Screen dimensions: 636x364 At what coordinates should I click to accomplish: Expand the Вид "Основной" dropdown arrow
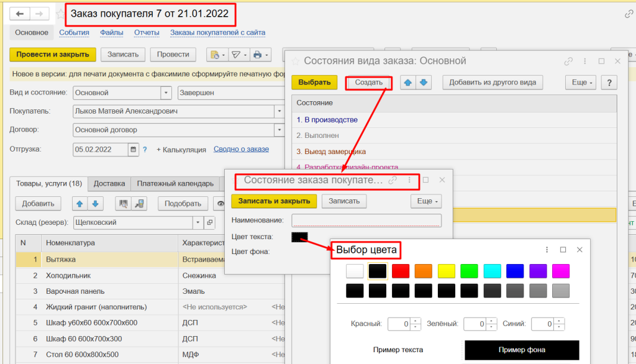pos(166,93)
